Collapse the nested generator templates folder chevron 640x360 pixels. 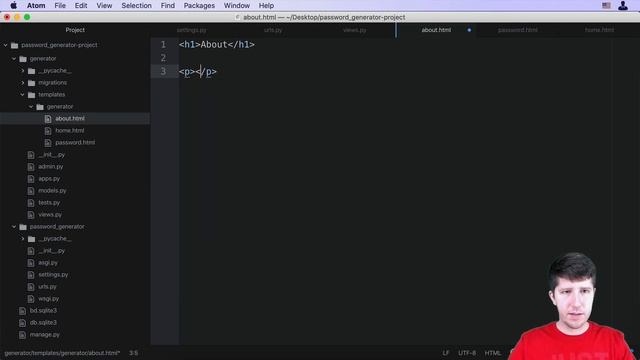click(x=31, y=107)
